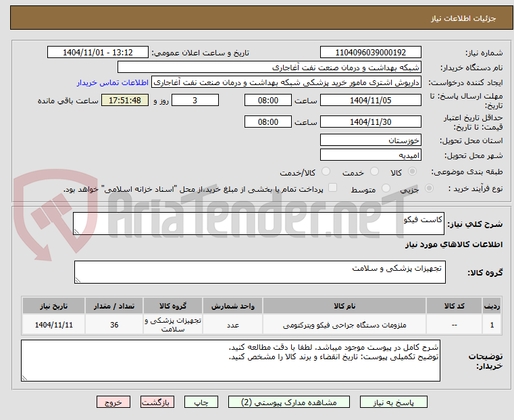Select the 'کالا' radio button
This screenshot has width=514, height=420.
coord(413,172)
